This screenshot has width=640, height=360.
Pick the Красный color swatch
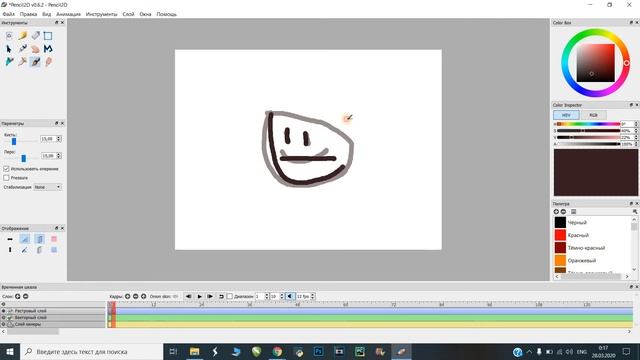tap(560, 235)
